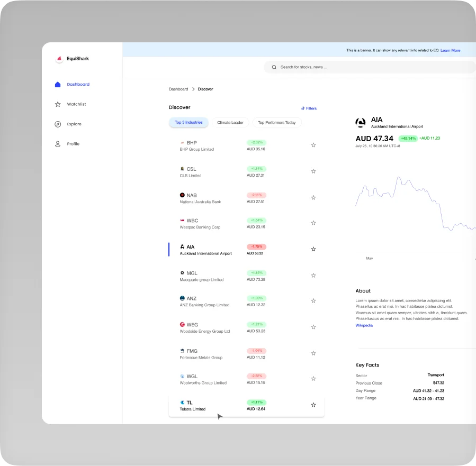Click the CSL company logo icon

coord(182,169)
